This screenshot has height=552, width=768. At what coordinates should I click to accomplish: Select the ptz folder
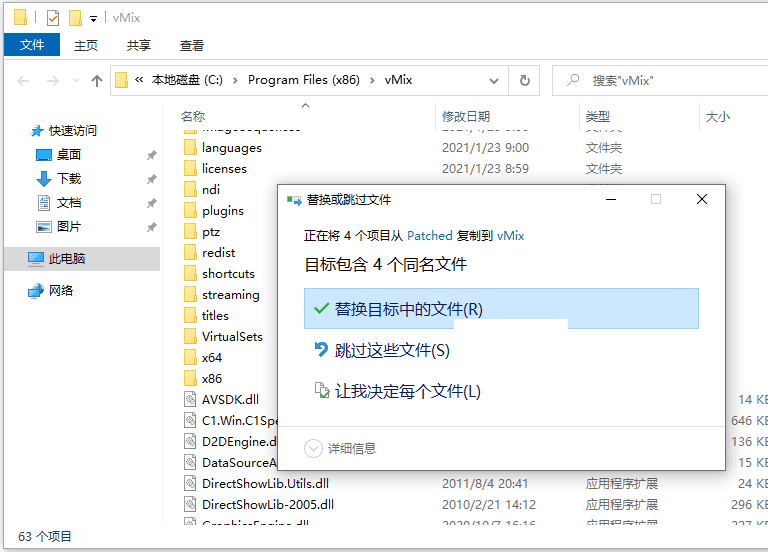point(211,232)
